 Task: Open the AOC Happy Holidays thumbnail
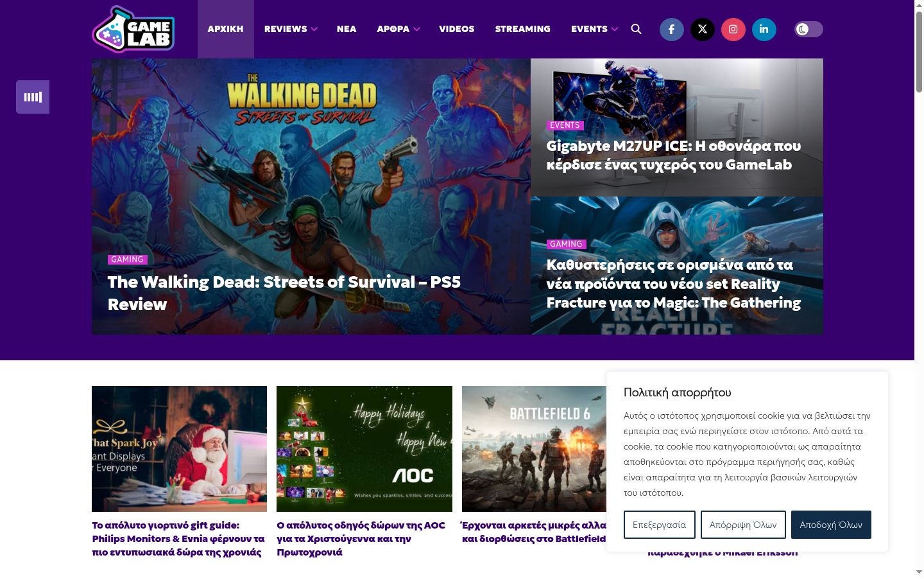click(x=364, y=449)
